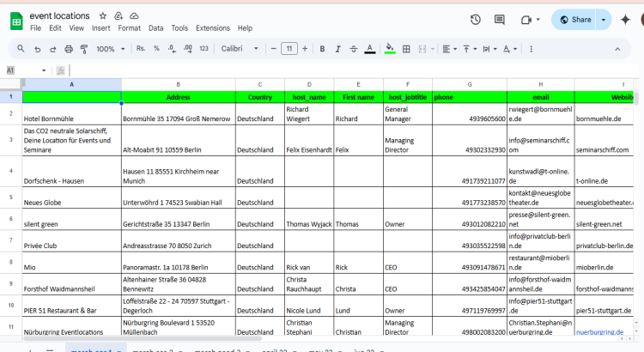644x352 pixels.
Task: Redo the last action
Action: [53, 49]
